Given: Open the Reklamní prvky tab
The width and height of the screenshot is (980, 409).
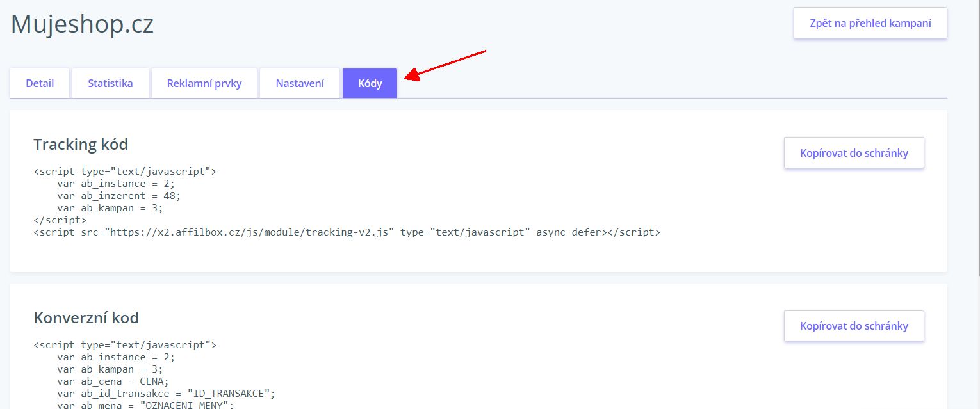Looking at the screenshot, I should 204,83.
